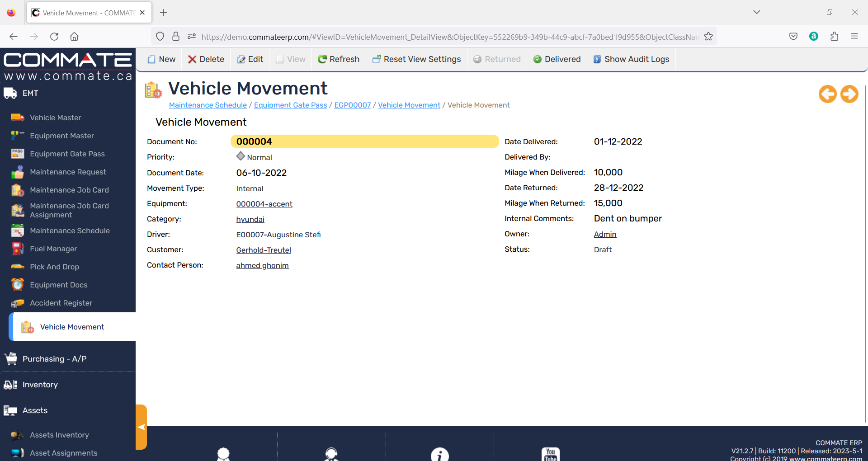This screenshot has width=868, height=461.
Task: Open Show Audit Logs
Action: (x=631, y=59)
